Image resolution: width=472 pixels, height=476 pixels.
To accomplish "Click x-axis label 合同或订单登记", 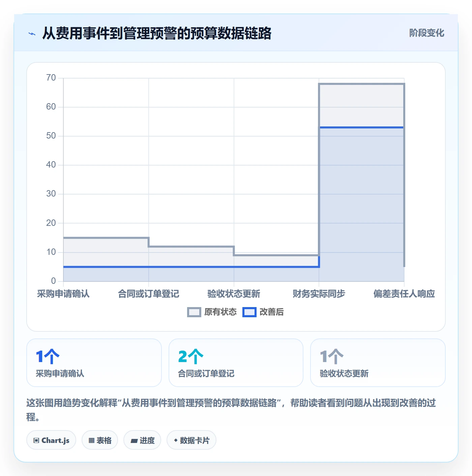I will (x=149, y=294).
